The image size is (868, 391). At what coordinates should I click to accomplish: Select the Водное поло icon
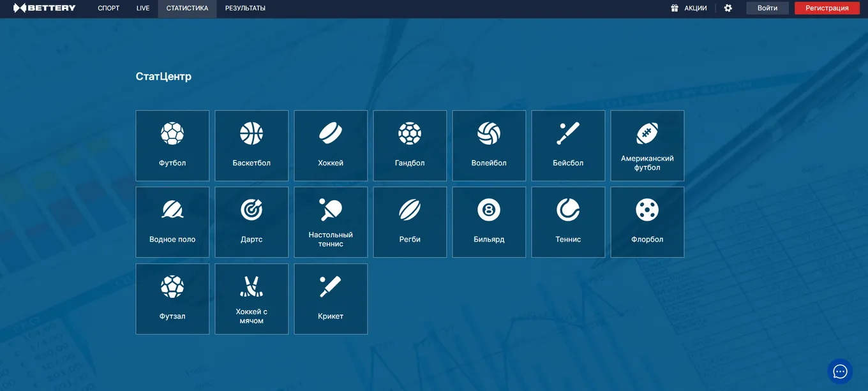pos(172,210)
